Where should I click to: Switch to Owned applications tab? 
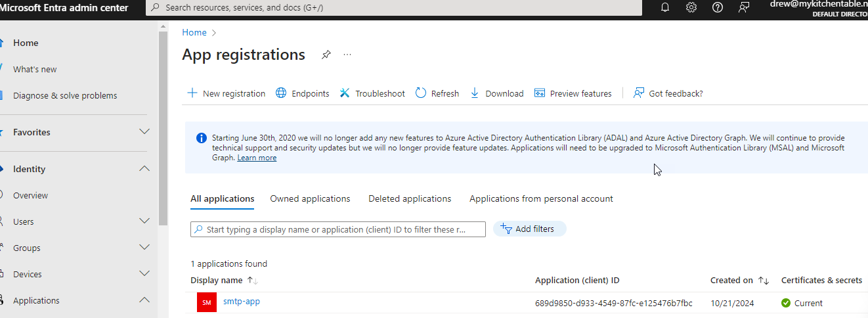click(310, 198)
